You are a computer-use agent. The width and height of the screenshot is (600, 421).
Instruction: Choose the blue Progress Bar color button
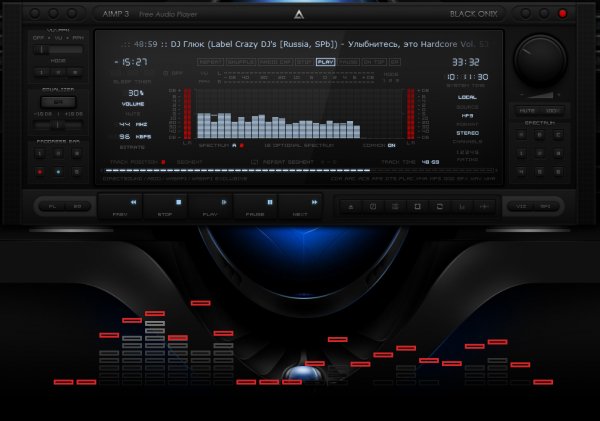[x=58, y=172]
